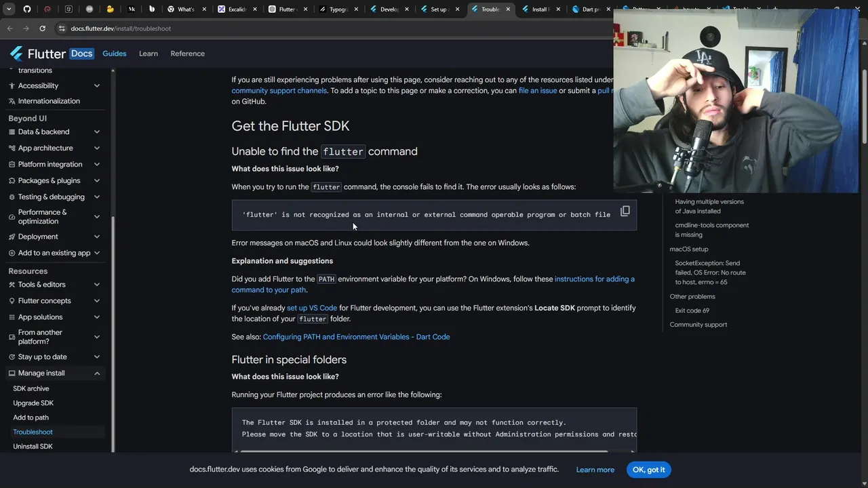Viewport: 868px width, 488px height.
Task: Expand the Platform integration section chevron
Action: pyautogui.click(x=97, y=165)
